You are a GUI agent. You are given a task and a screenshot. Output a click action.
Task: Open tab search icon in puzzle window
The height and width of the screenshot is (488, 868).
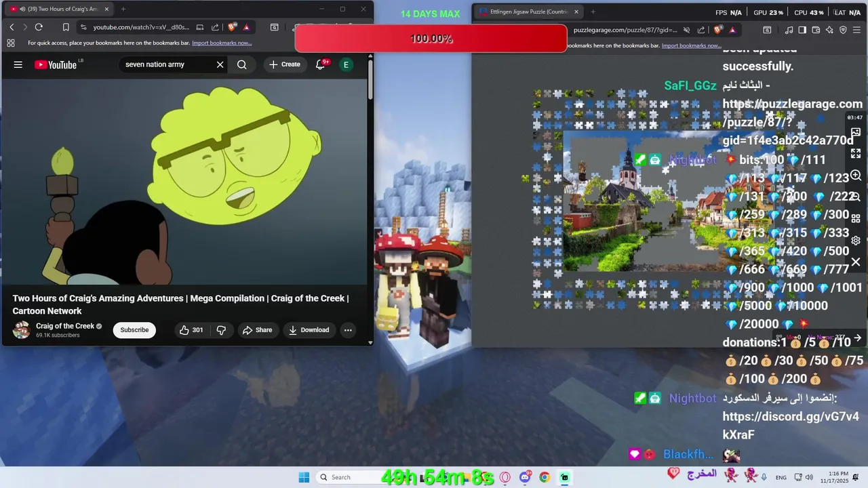pos(767,30)
